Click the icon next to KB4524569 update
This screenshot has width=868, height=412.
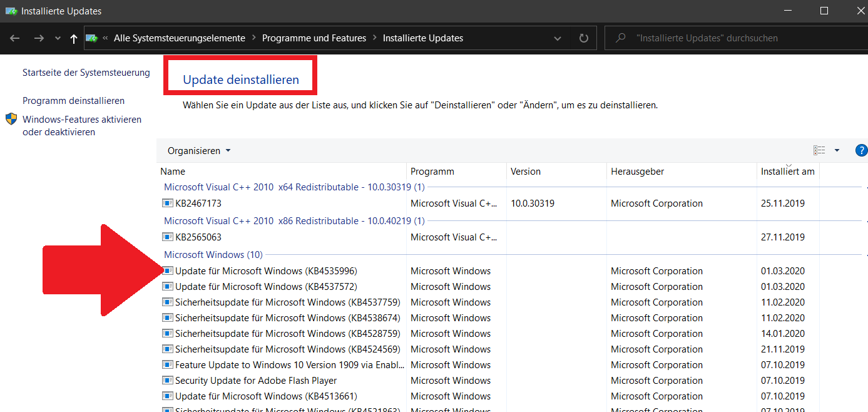tap(167, 349)
